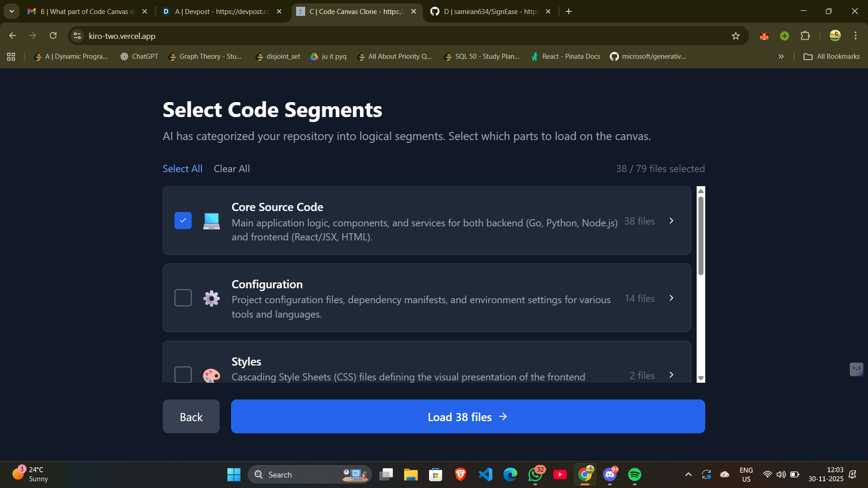
Task: Click the Select All link
Action: pos(182,169)
